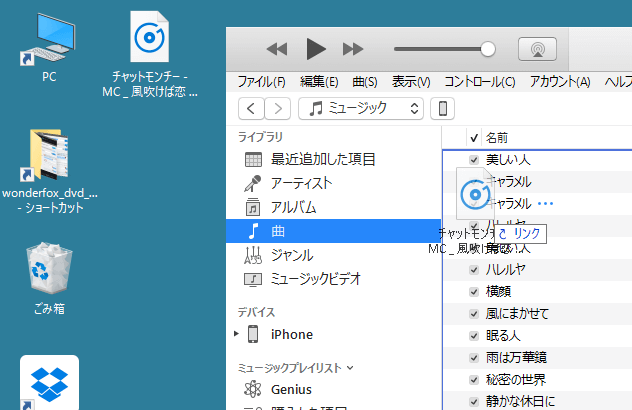
Task: Open the ファイル(F) menu
Action: click(x=262, y=82)
